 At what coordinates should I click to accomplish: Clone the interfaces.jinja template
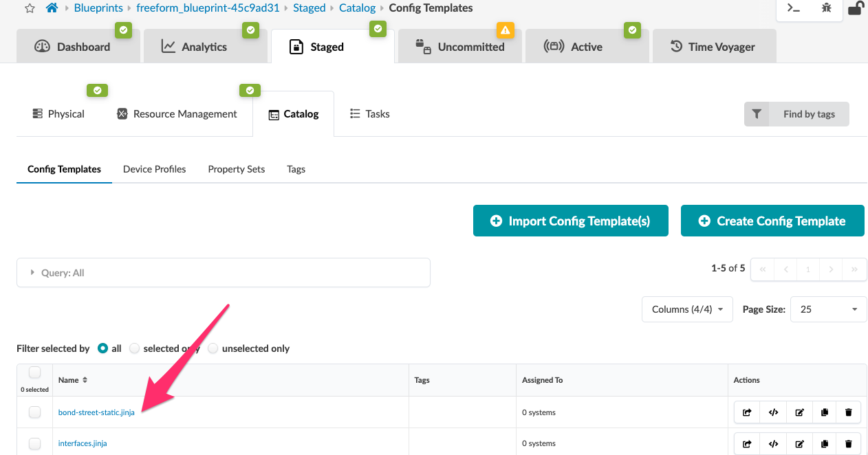[x=825, y=443]
